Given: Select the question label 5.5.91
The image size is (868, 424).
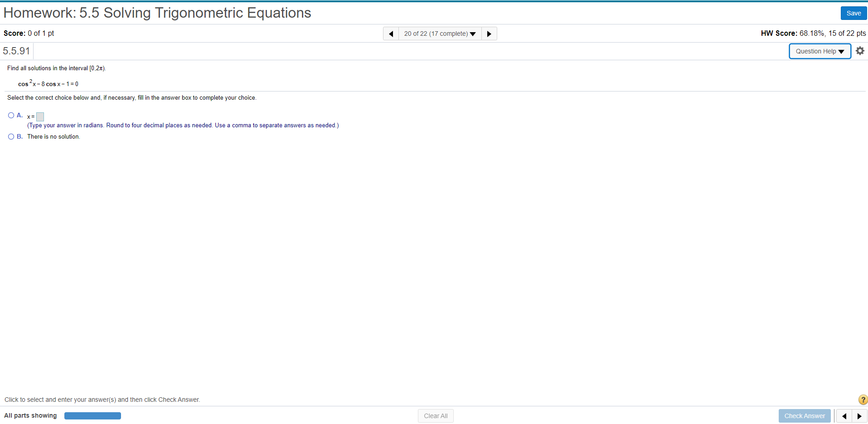Looking at the screenshot, I should coord(16,51).
